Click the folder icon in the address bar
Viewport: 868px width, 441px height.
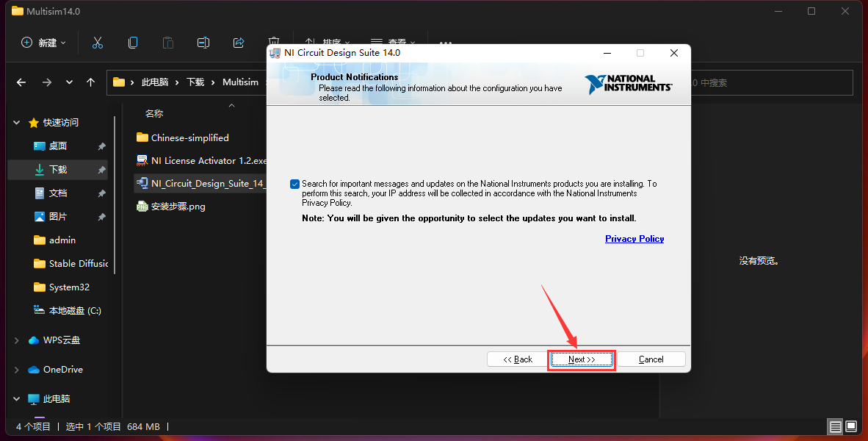click(118, 82)
